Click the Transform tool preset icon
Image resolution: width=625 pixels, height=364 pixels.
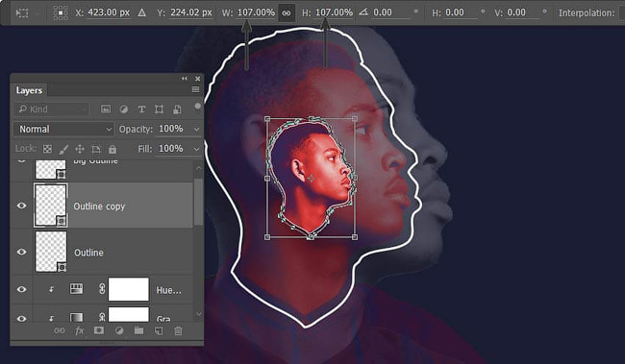coord(22,12)
